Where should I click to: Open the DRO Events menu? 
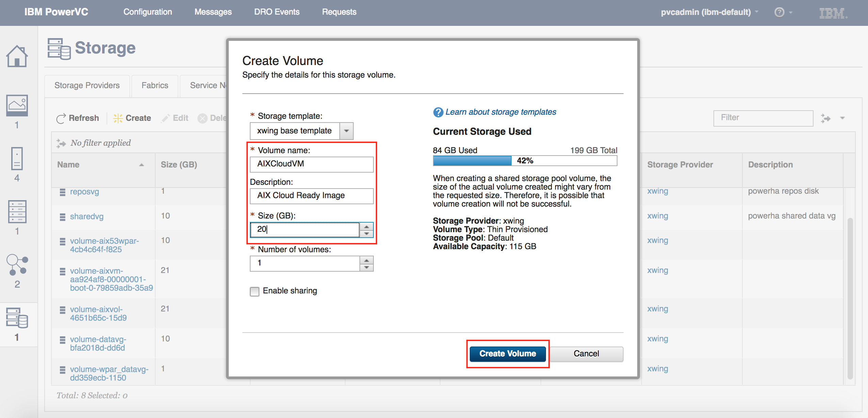point(277,12)
